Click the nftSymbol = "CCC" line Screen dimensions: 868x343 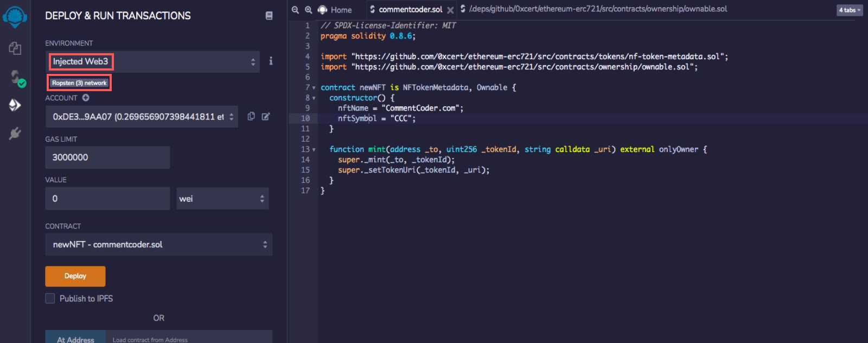tap(376, 118)
